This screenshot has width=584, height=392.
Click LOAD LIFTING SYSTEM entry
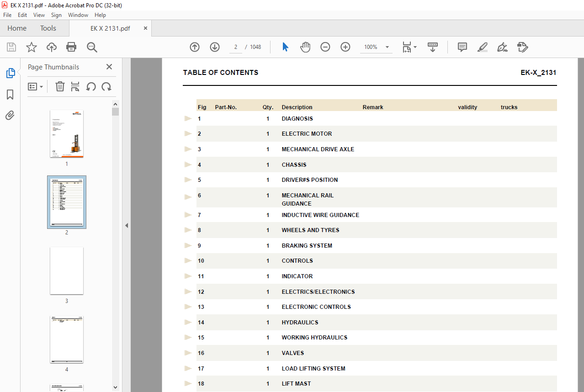coord(313,369)
